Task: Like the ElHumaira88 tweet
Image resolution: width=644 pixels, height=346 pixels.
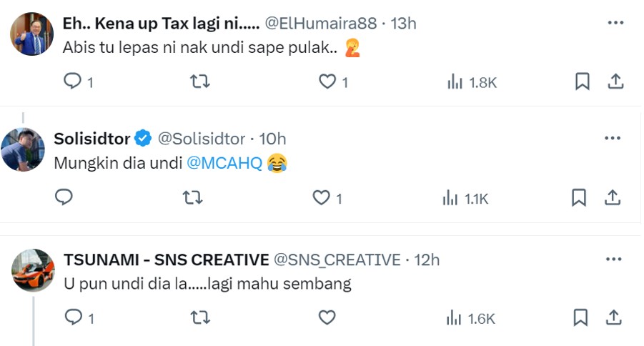Action: (x=327, y=81)
